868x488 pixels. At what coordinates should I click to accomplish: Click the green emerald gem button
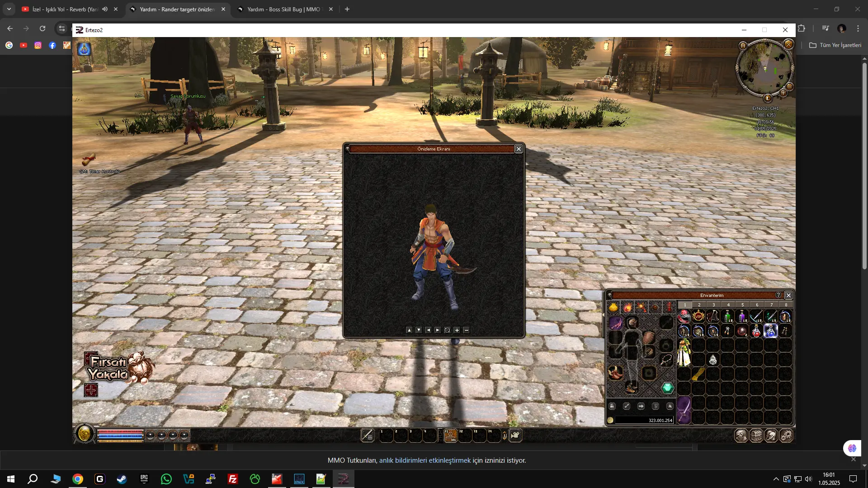(667, 388)
